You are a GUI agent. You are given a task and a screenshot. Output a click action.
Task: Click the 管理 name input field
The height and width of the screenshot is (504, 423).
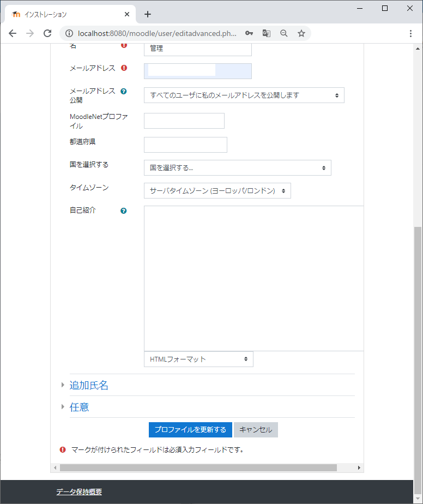197,49
